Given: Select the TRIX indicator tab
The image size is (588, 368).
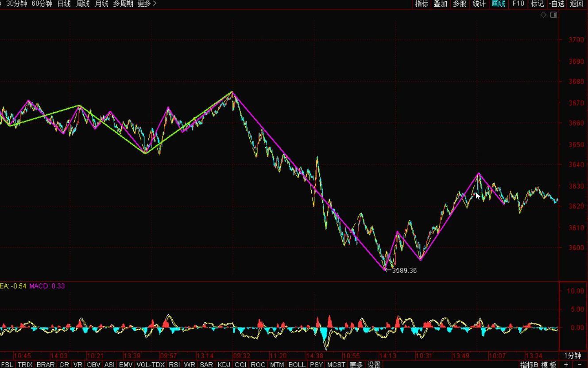Looking at the screenshot, I should [x=25, y=364].
